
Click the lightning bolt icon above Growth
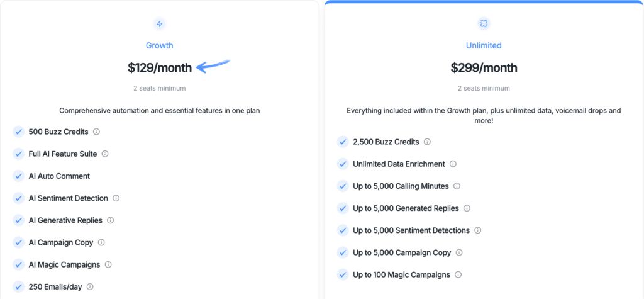[x=160, y=24]
